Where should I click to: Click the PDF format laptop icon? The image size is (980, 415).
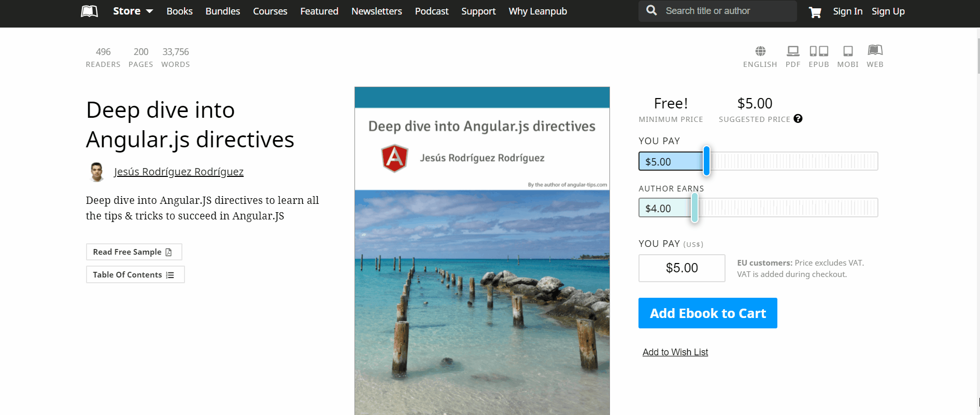[793, 51]
